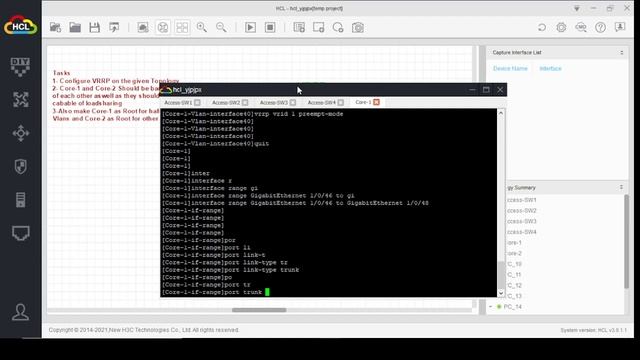Click the image/picture toolbar icon
The image size is (640, 360).
coord(143,27)
